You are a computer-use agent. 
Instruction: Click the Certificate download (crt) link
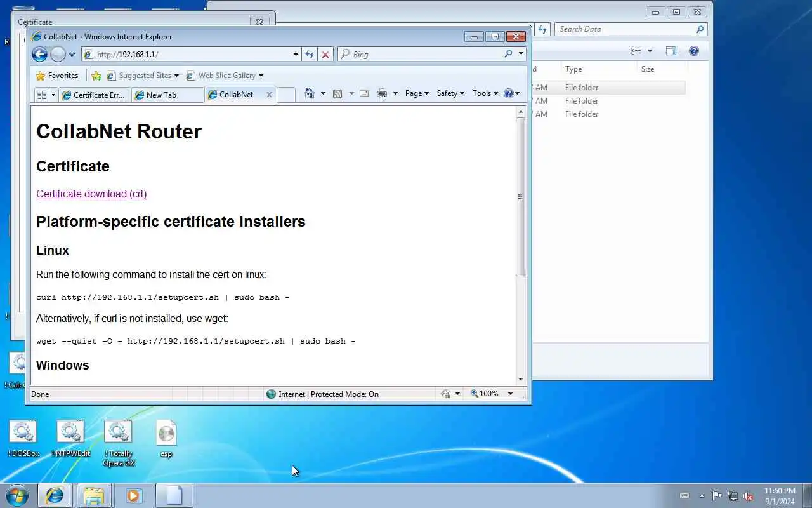coord(91,194)
